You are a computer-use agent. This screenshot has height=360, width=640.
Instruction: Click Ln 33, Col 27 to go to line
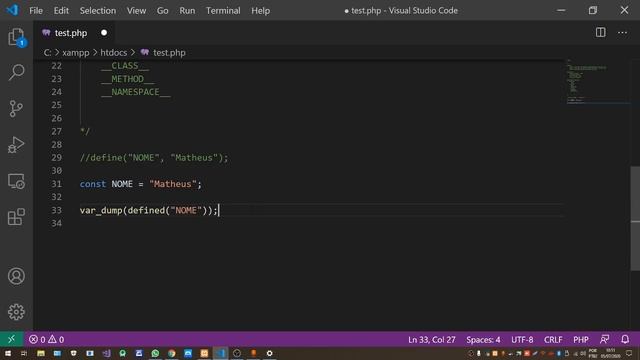point(431,340)
